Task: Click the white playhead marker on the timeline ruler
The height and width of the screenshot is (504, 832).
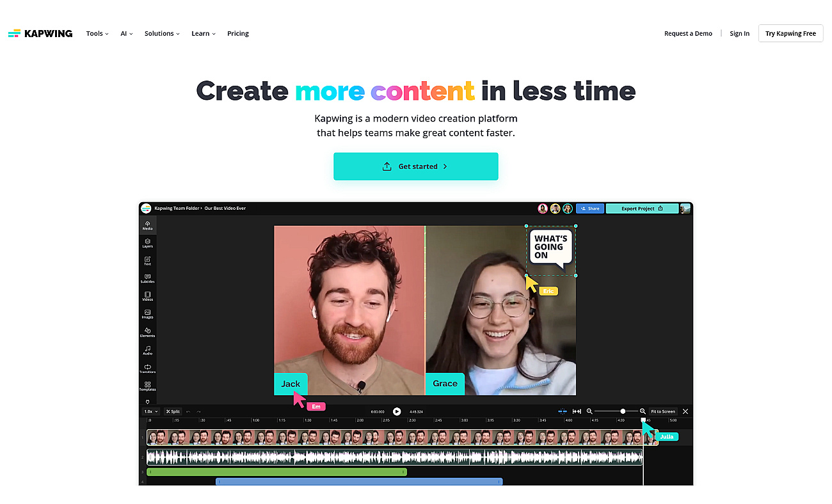Action: click(x=643, y=420)
